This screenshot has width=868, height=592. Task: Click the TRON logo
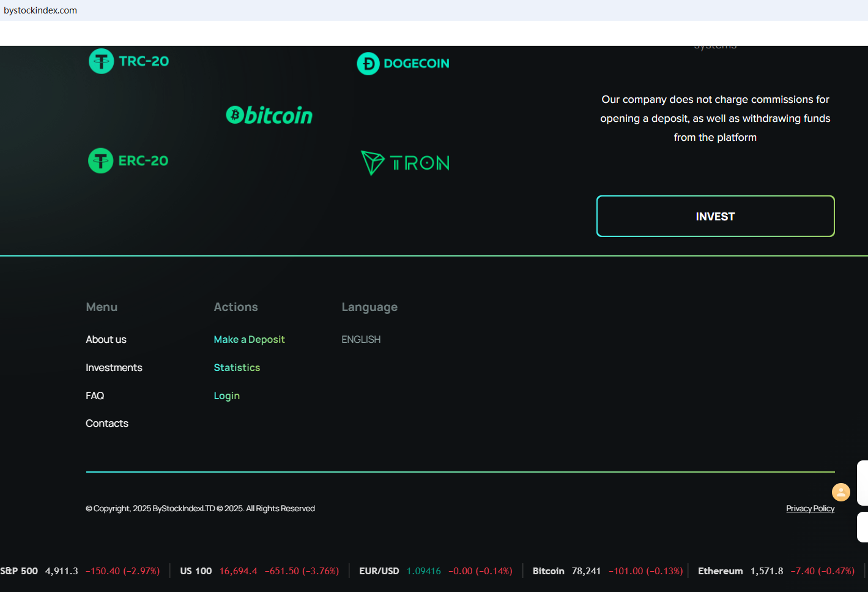click(x=405, y=163)
